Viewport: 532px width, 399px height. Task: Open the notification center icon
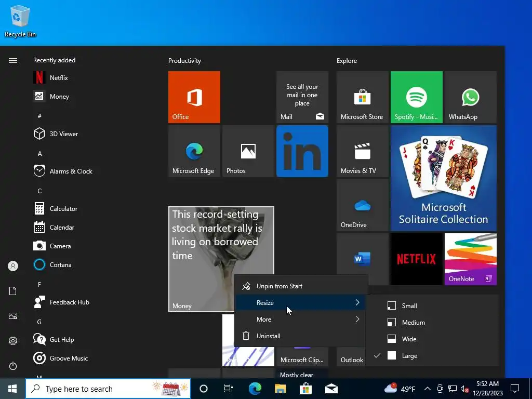[x=515, y=389]
